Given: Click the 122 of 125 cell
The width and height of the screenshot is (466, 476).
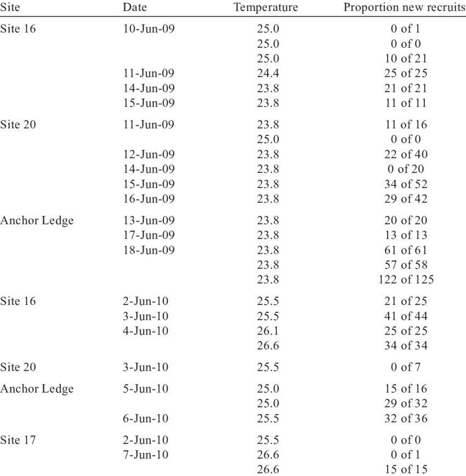Looking at the screenshot, I should click(x=406, y=280).
